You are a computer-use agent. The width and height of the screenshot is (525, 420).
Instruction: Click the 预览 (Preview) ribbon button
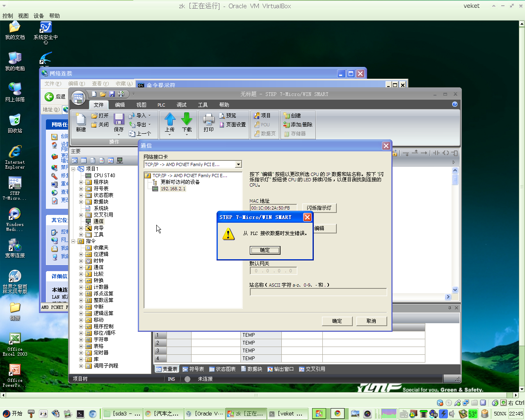coord(228,116)
